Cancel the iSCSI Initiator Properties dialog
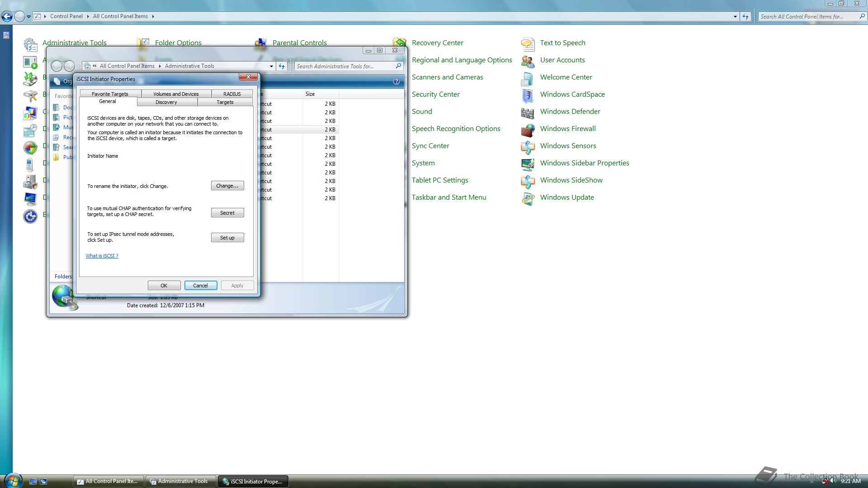 pos(201,286)
